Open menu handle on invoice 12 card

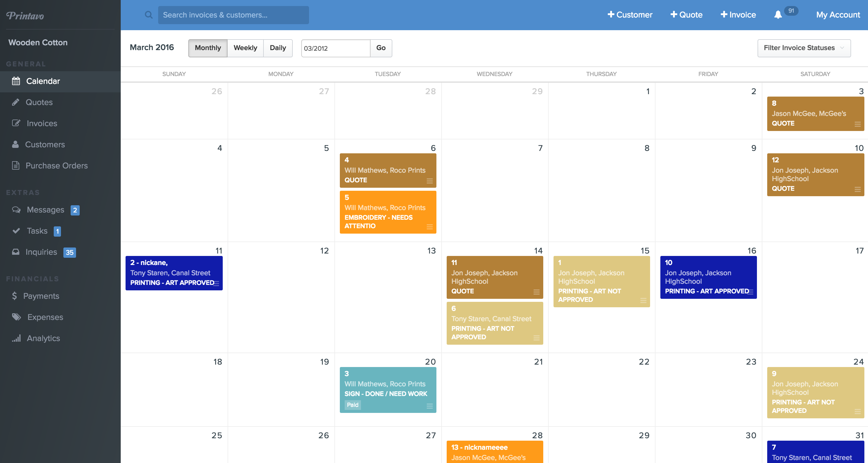point(857,189)
